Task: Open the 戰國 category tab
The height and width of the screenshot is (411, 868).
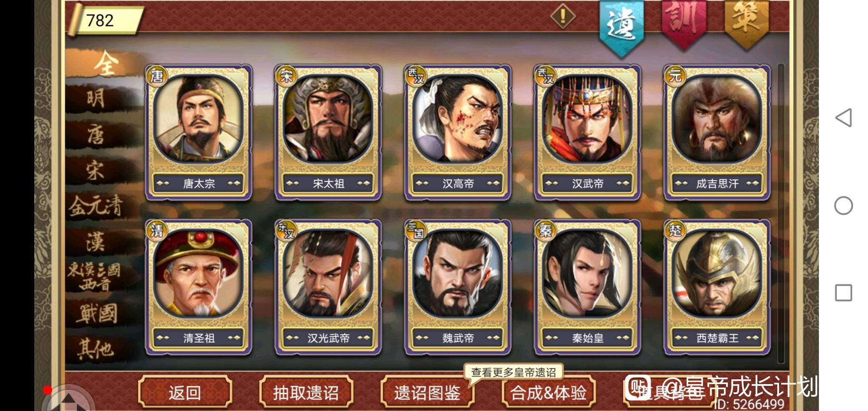Action: (x=96, y=313)
